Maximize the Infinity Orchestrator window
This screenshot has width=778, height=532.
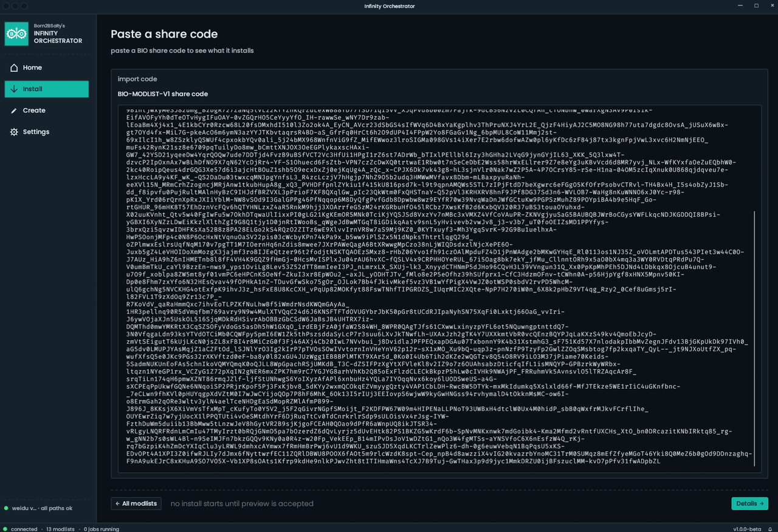pos(756,5)
